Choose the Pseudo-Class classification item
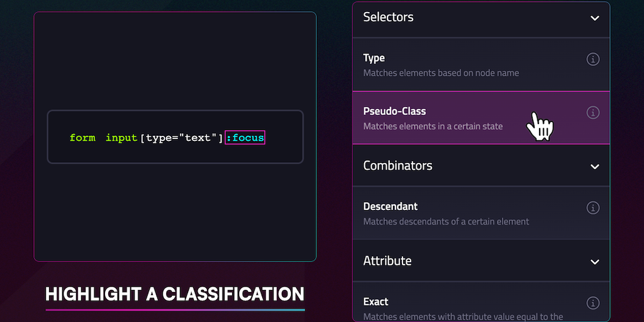644x322 pixels. point(440,118)
